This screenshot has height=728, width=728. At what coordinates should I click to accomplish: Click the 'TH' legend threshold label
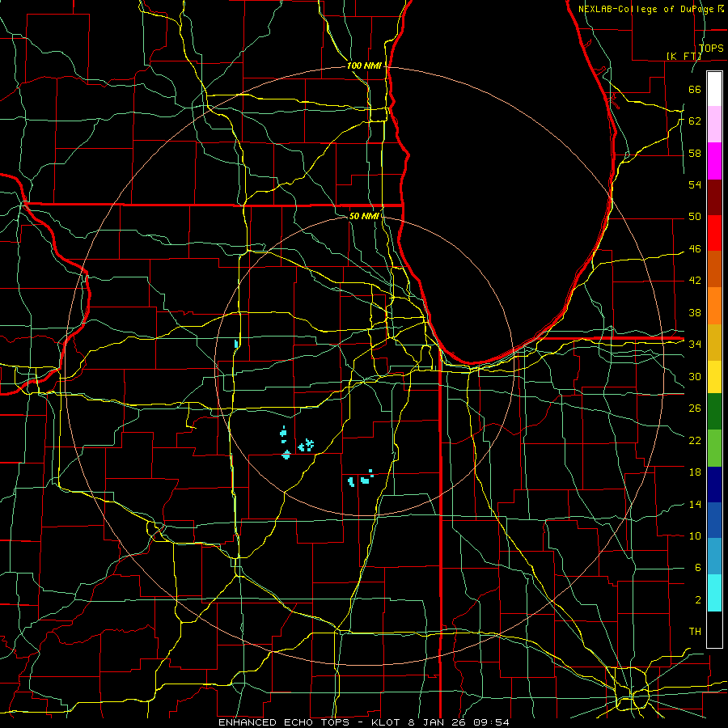coord(695,631)
